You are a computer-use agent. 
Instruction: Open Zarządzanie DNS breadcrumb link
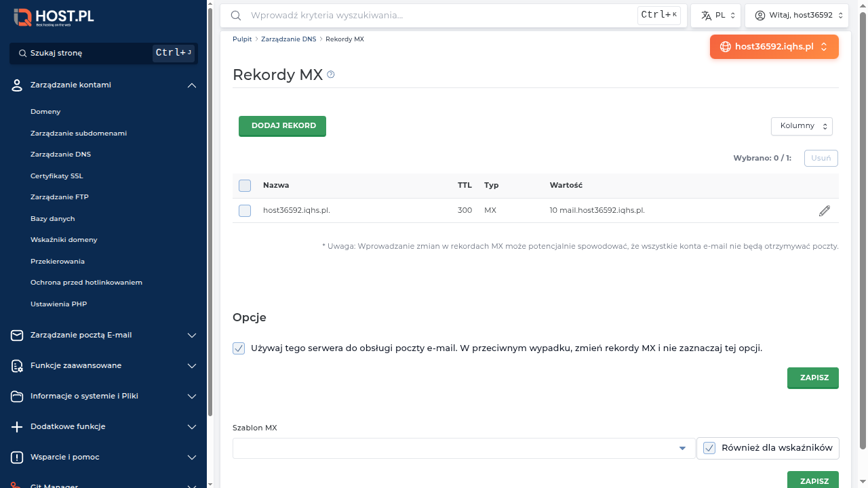point(288,39)
